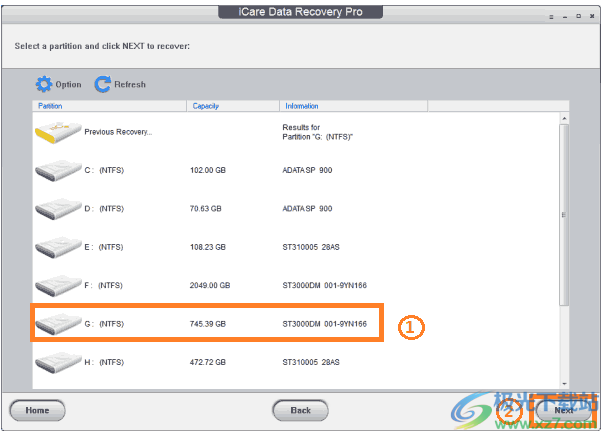Click ST310005 28AS info in H: row
Image resolution: width=610 pixels, height=440 pixels.
[311, 363]
